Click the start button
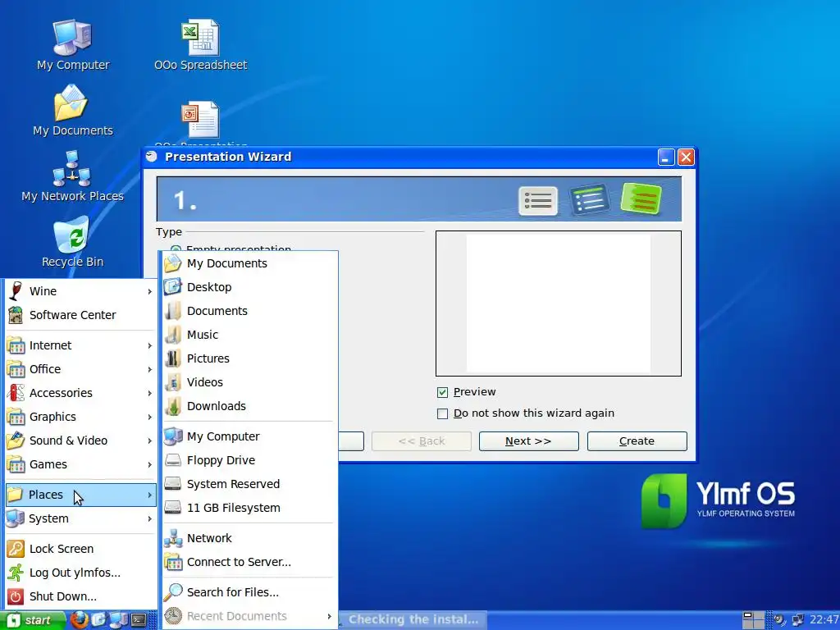The image size is (840, 630). 32,620
